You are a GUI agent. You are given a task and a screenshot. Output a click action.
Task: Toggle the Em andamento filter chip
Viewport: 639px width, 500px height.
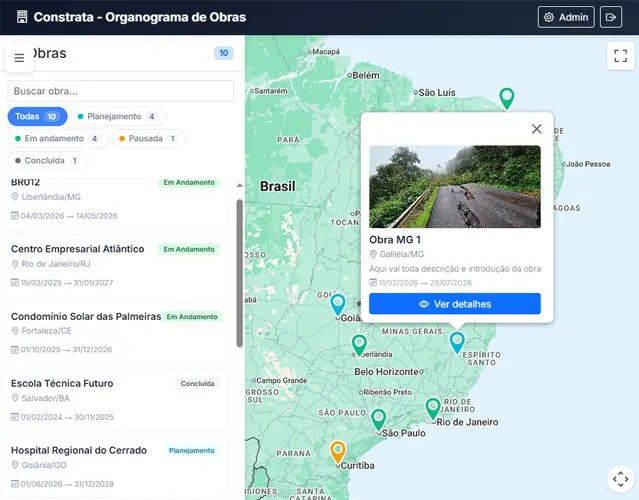[x=58, y=139]
